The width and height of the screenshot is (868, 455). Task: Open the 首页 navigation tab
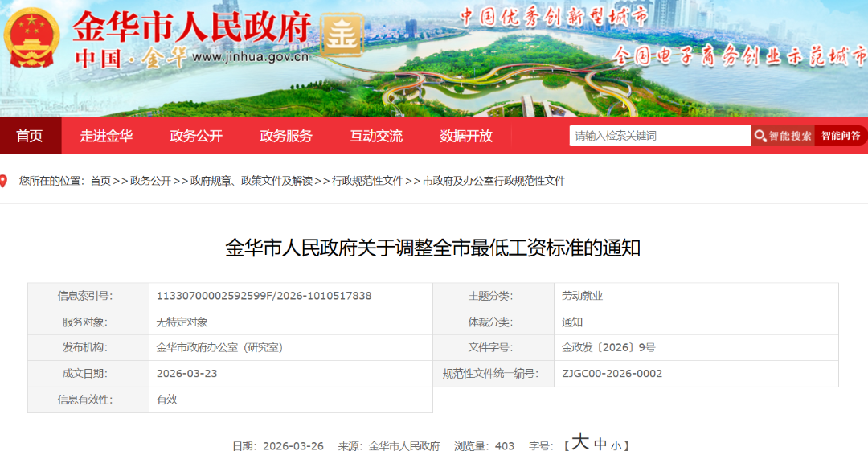[x=30, y=136]
